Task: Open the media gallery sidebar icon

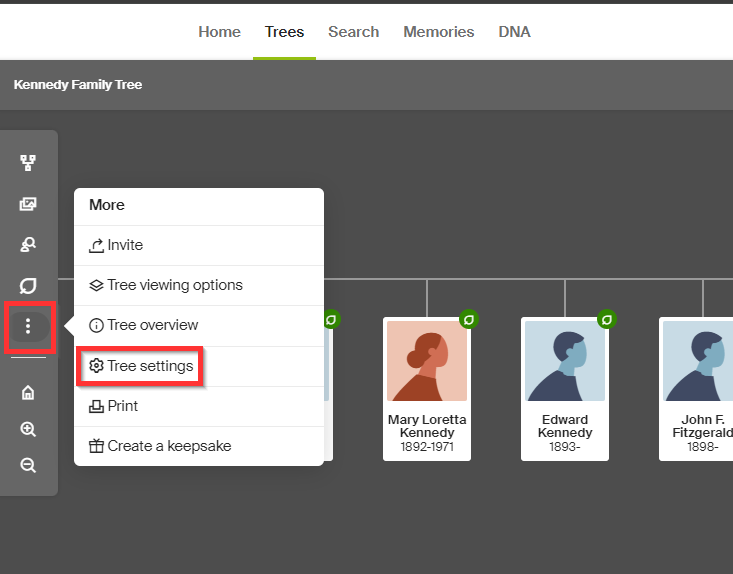Action: tap(28, 204)
